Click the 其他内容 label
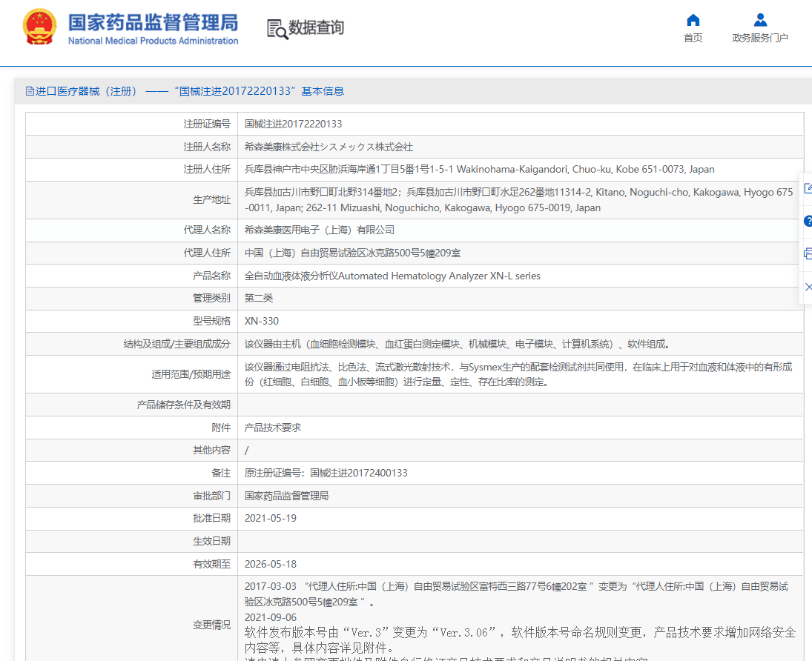This screenshot has width=812, height=661. pyautogui.click(x=212, y=450)
